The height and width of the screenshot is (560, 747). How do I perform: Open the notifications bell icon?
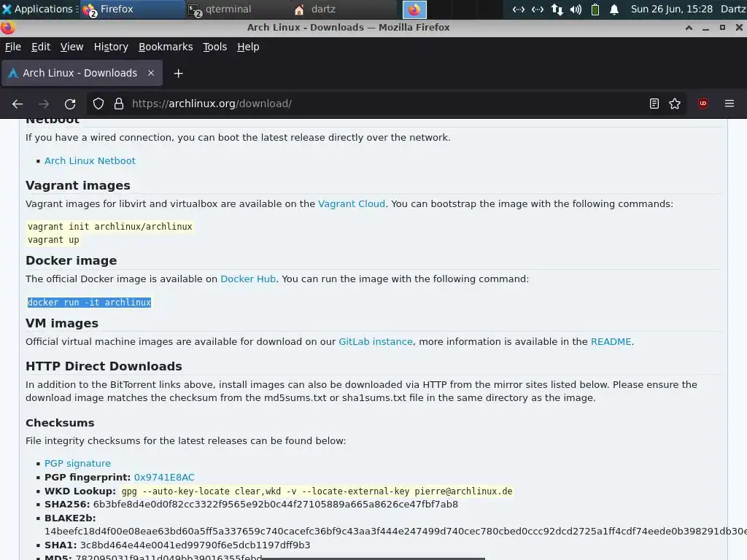(614, 9)
